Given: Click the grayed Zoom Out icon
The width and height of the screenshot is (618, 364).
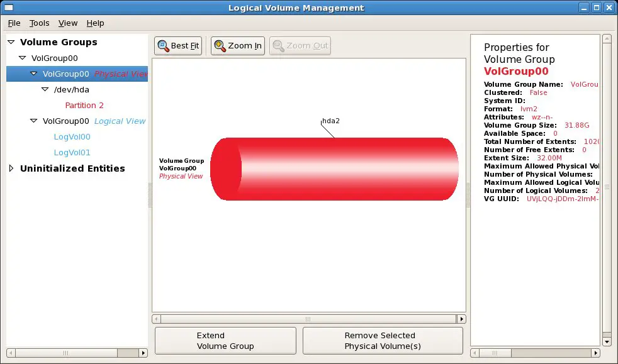Looking at the screenshot, I should tap(279, 45).
